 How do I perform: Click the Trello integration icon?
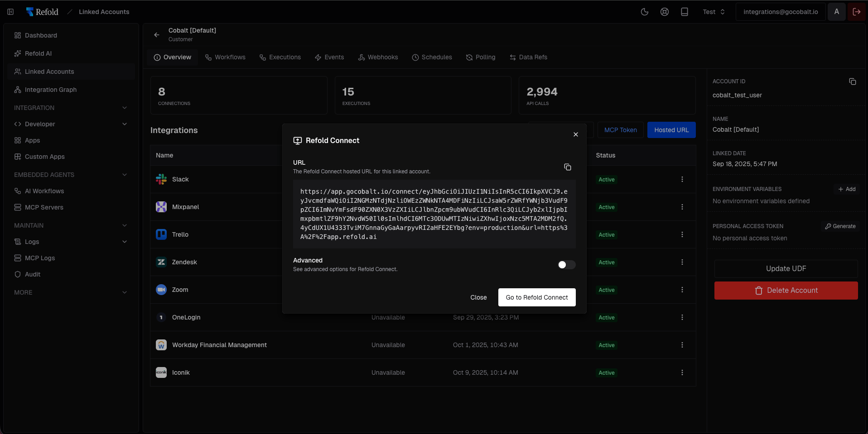(161, 234)
